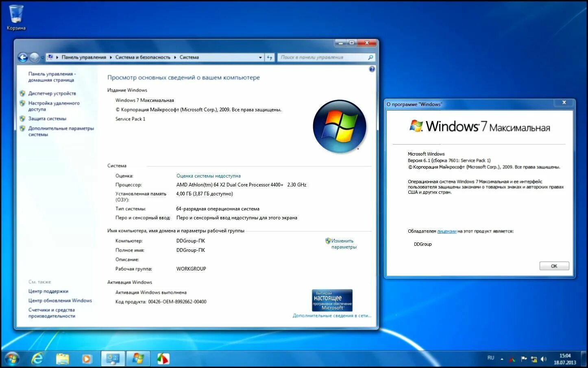Click 'Оценка системы недоступна' link
Viewport: 588px width, 368px height.
tap(209, 176)
